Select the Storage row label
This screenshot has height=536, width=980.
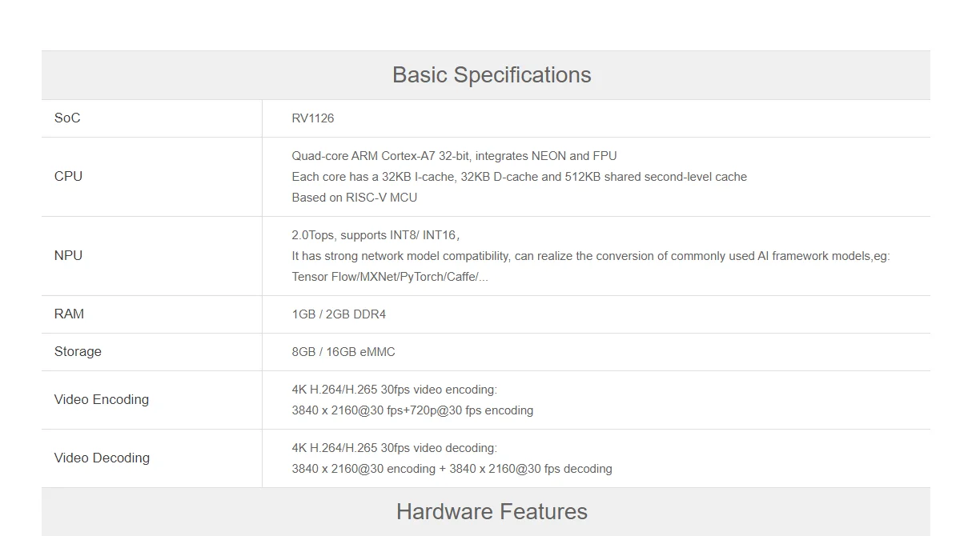click(x=78, y=352)
